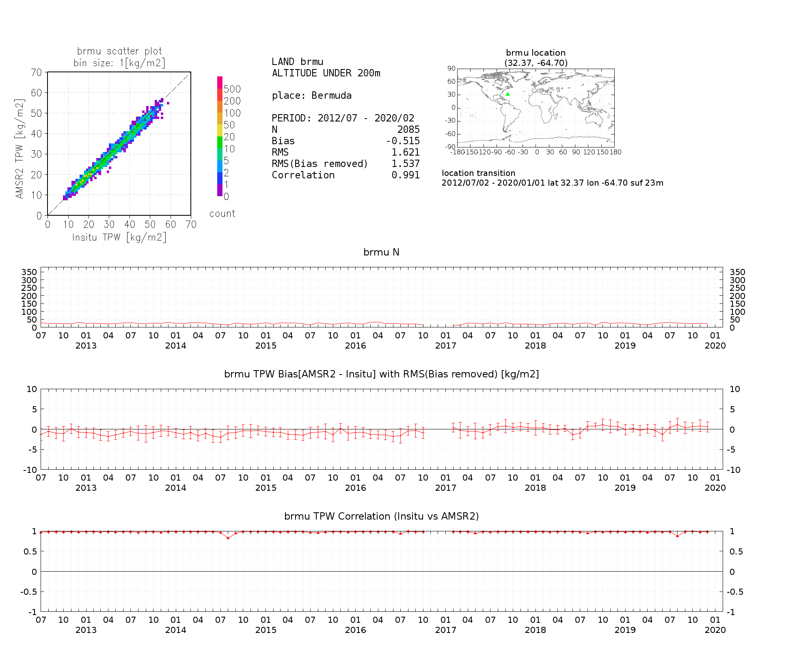Click the green 10 count color in legend
The height and width of the screenshot is (650, 812).
click(x=220, y=142)
